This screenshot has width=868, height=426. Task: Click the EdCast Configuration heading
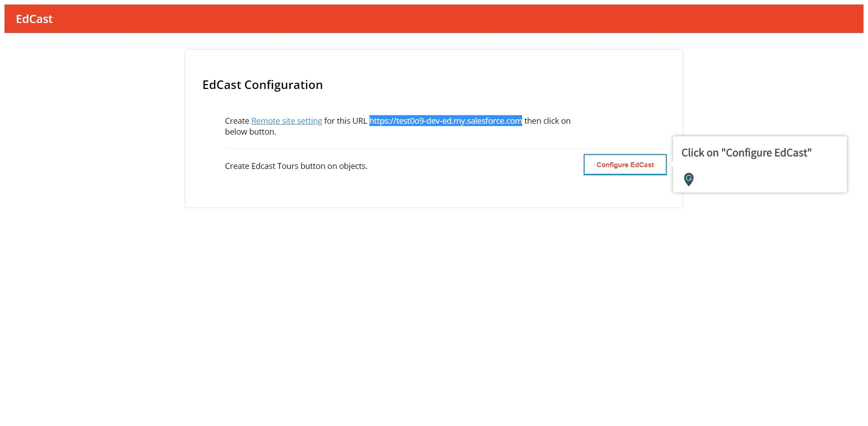point(263,85)
